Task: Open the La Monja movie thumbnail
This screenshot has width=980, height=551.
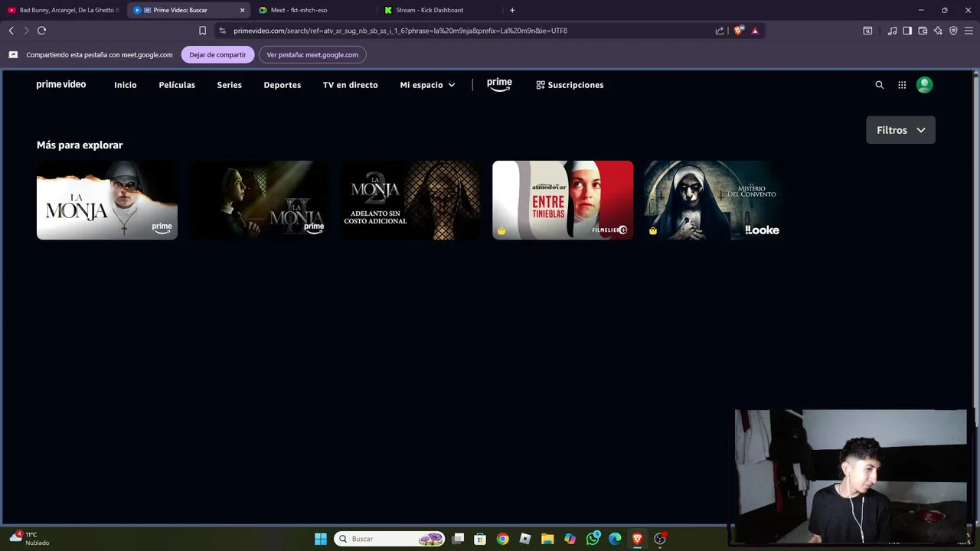Action: point(107,201)
